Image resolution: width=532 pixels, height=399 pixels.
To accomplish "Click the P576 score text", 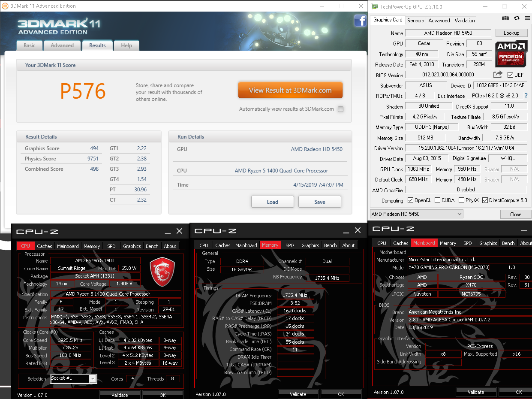I will [x=83, y=91].
